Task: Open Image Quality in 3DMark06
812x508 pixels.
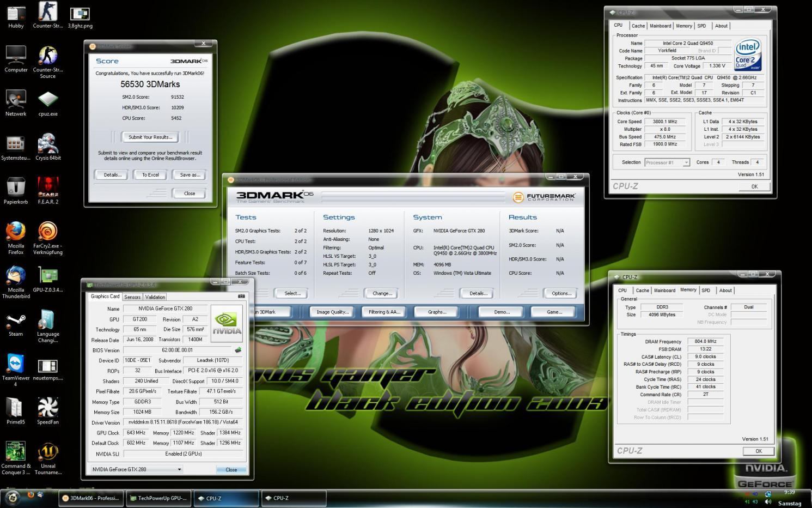Action: [332, 312]
